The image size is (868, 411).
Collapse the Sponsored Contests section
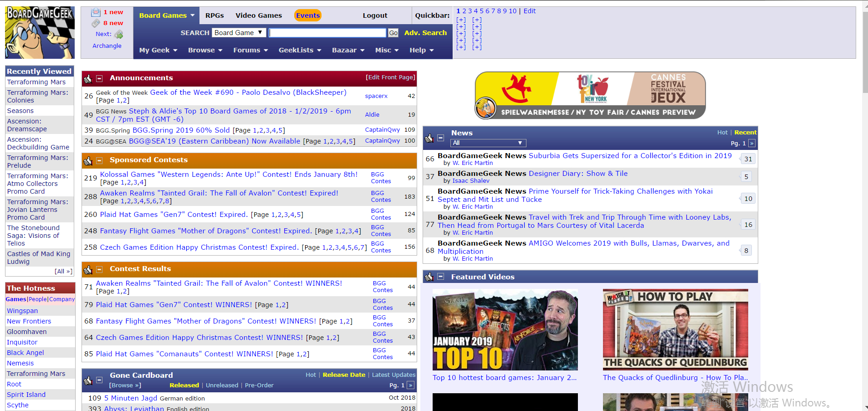point(99,160)
